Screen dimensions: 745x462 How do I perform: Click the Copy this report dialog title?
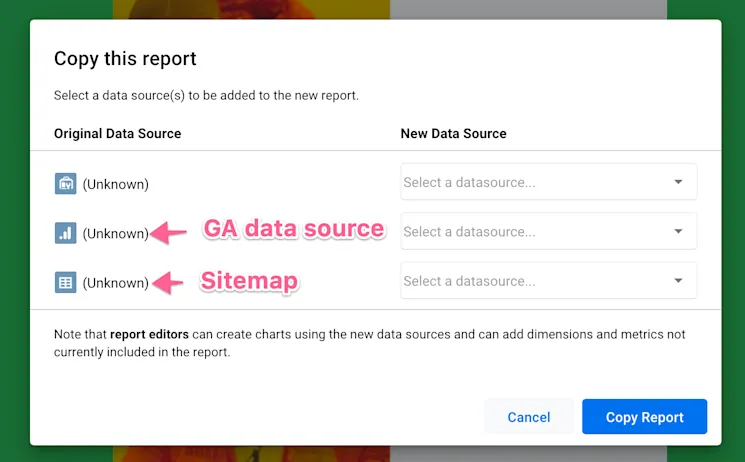pos(125,59)
